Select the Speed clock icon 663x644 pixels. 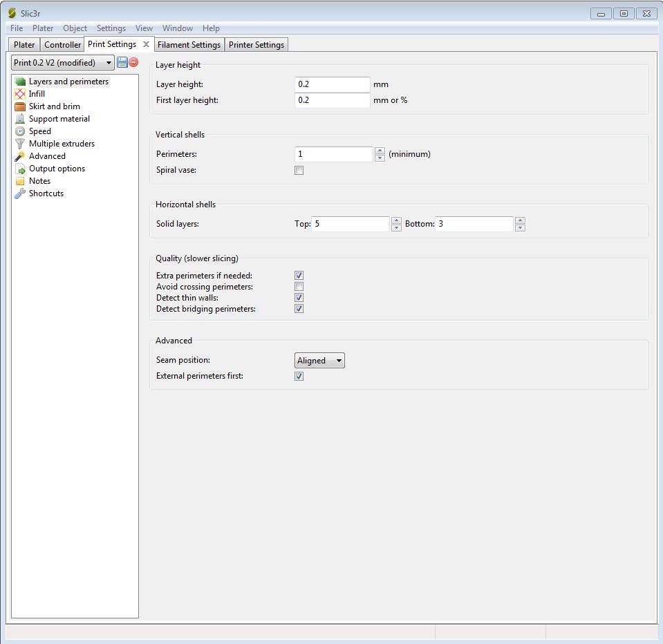click(20, 131)
